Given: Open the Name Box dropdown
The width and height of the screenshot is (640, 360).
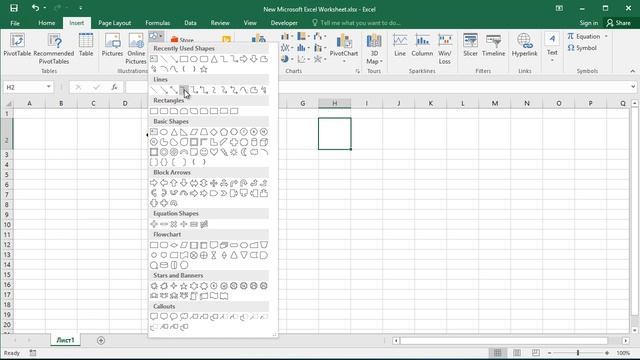Looking at the screenshot, I should [x=49, y=87].
